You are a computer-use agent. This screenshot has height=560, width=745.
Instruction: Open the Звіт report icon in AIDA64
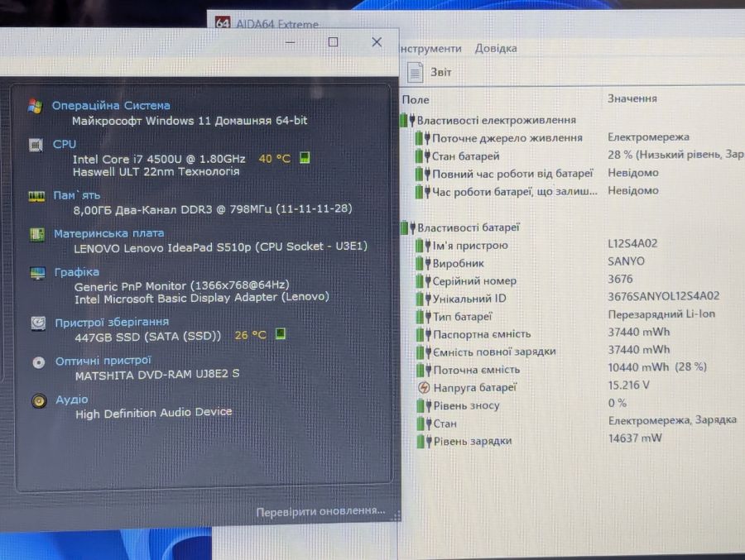click(415, 72)
